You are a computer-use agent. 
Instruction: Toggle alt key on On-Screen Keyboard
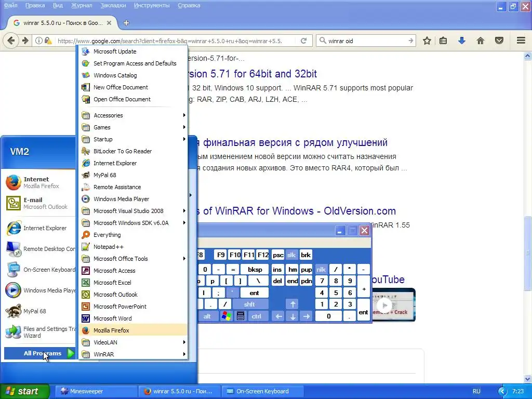pos(207,316)
